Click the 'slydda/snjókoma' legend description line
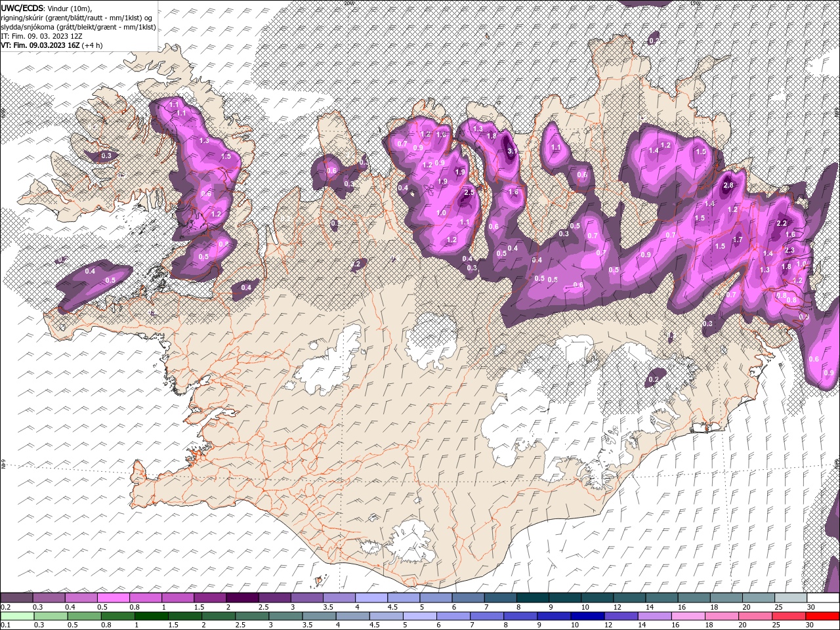The width and height of the screenshot is (840, 630). click(x=78, y=27)
